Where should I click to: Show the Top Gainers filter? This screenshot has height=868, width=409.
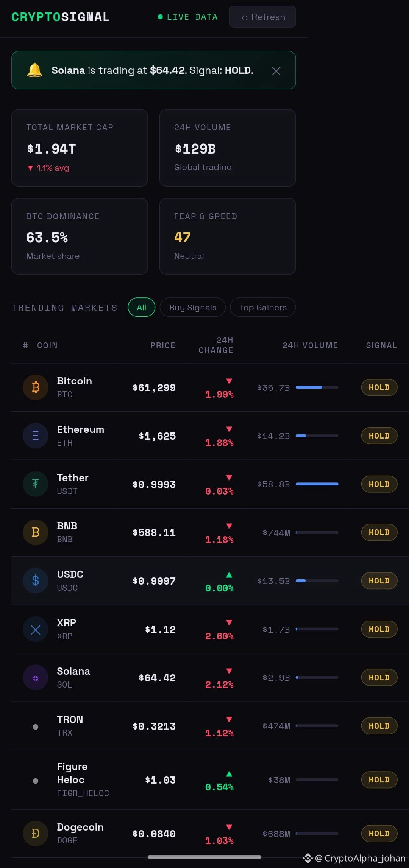pyautogui.click(x=263, y=307)
